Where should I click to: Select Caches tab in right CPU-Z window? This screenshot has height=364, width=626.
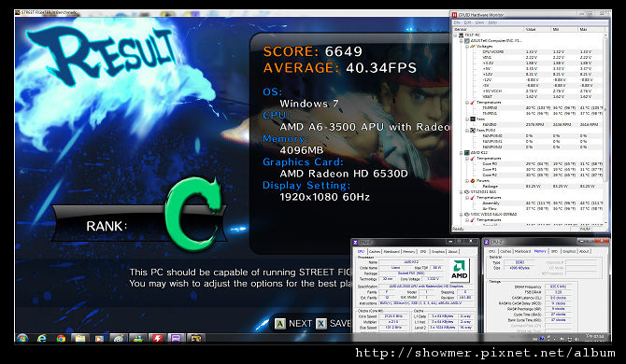[x=505, y=252]
